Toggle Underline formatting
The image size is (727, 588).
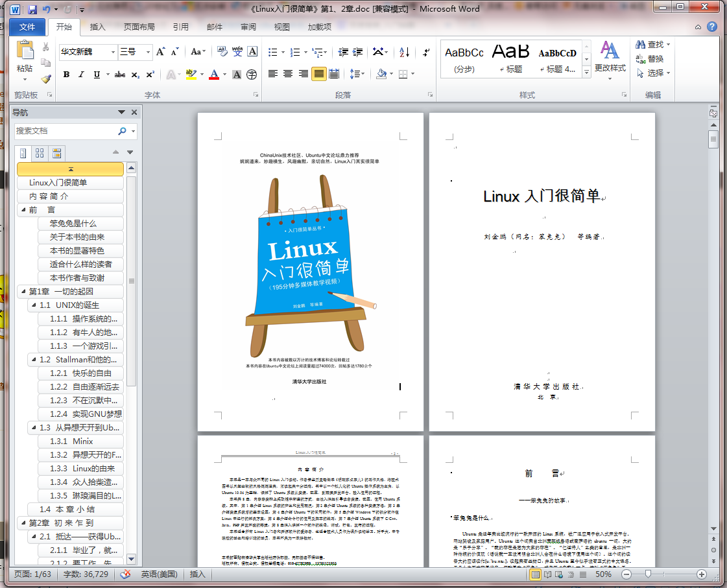click(x=97, y=75)
